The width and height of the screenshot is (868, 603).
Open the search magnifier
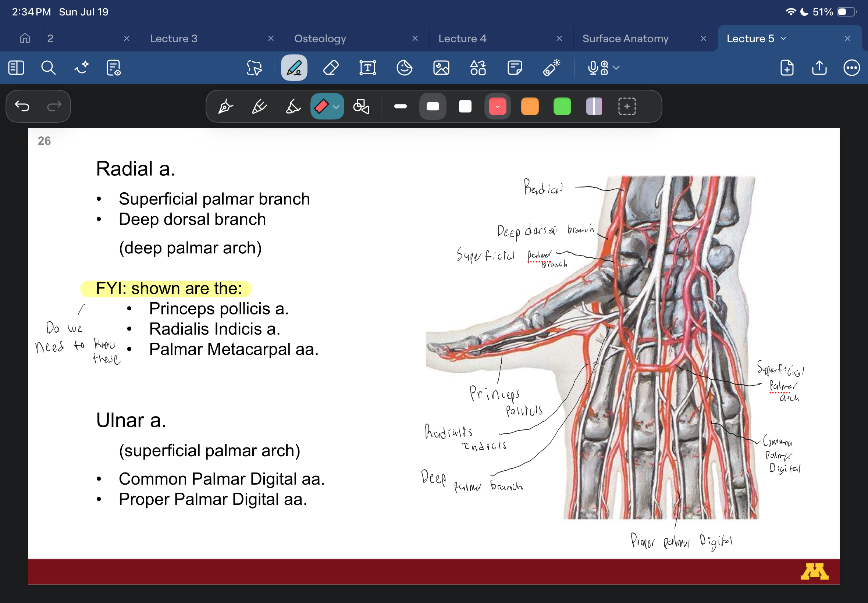click(49, 68)
